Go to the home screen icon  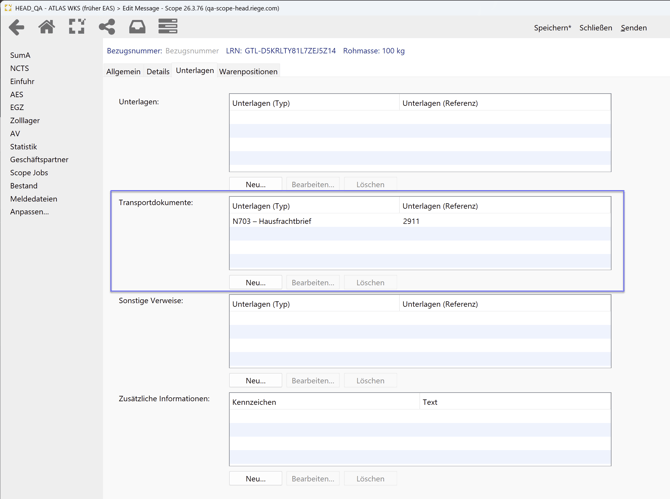pyautogui.click(x=47, y=27)
